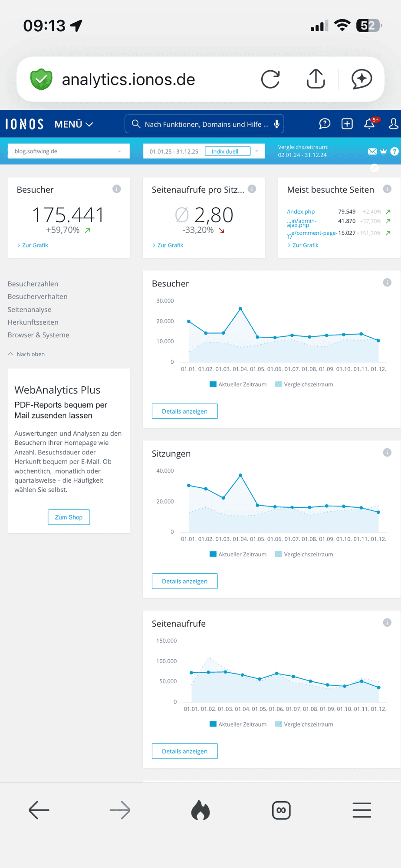Image resolution: width=401 pixels, height=868 pixels.
Task: Tap the browser share icon
Action: 316,79
